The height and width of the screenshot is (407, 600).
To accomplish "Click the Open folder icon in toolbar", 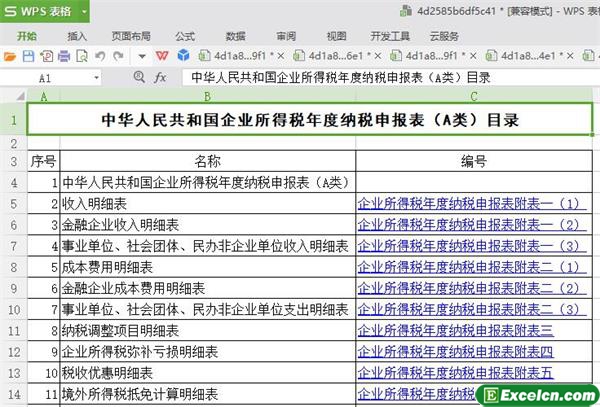I will (x=10, y=56).
